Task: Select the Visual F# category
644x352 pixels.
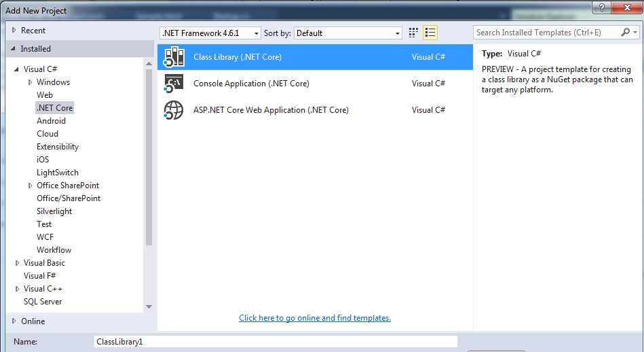Action: (x=39, y=275)
